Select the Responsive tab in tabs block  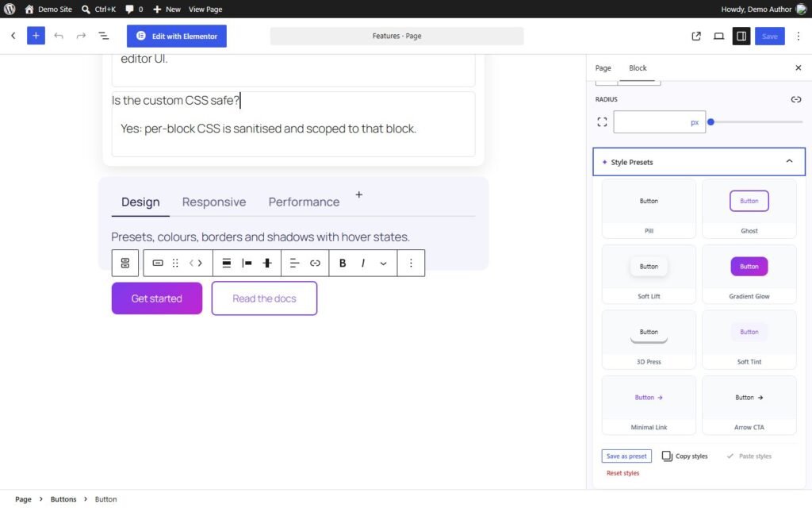click(214, 202)
